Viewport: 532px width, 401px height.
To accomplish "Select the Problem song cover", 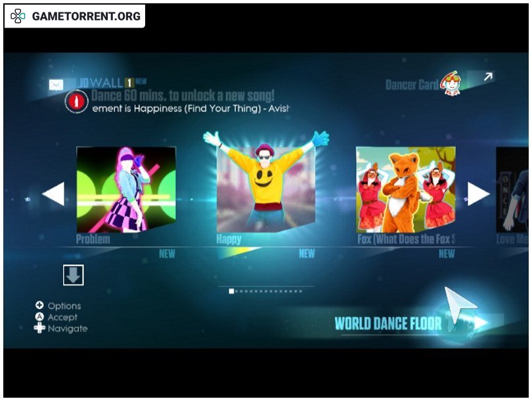I will point(126,189).
